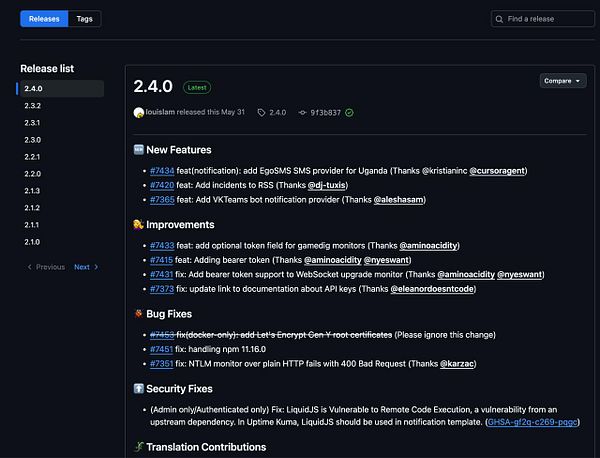Image resolution: width=600 pixels, height=458 pixels.
Task: Open louislam's profile link
Action: pos(160,112)
